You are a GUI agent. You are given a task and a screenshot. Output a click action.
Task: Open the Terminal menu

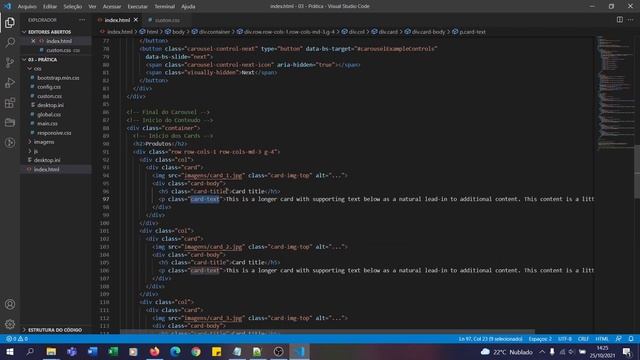(164, 6)
